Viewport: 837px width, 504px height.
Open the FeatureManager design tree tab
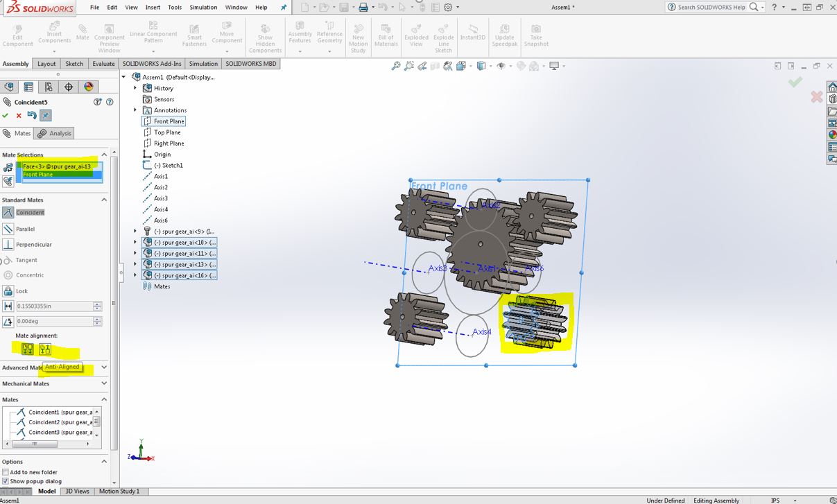[8, 87]
